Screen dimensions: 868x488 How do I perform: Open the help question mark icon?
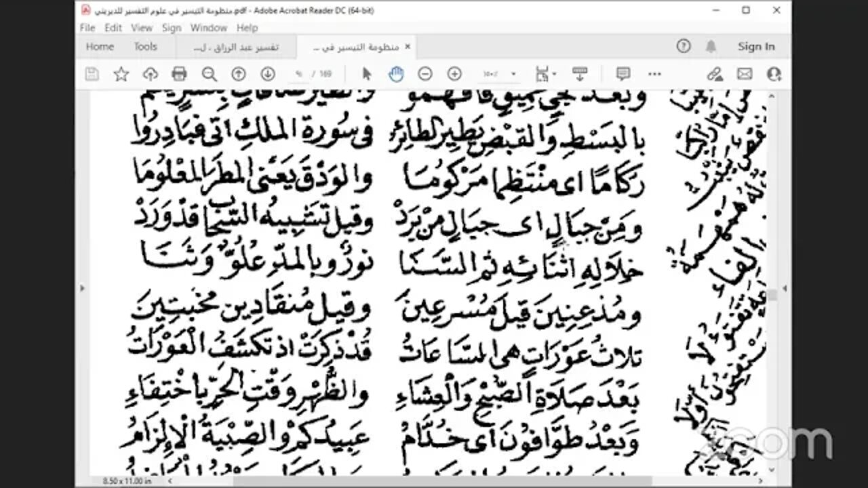tap(684, 47)
